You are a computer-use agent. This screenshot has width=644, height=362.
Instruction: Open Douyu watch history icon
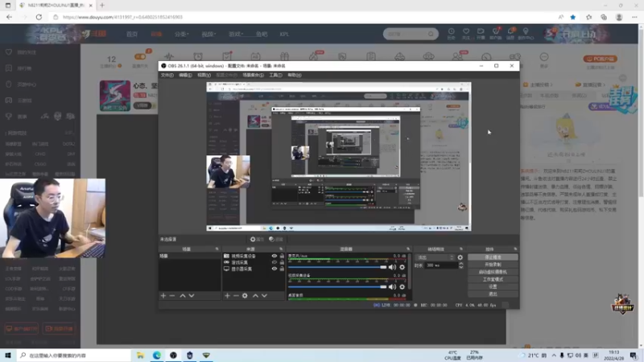[451, 31]
